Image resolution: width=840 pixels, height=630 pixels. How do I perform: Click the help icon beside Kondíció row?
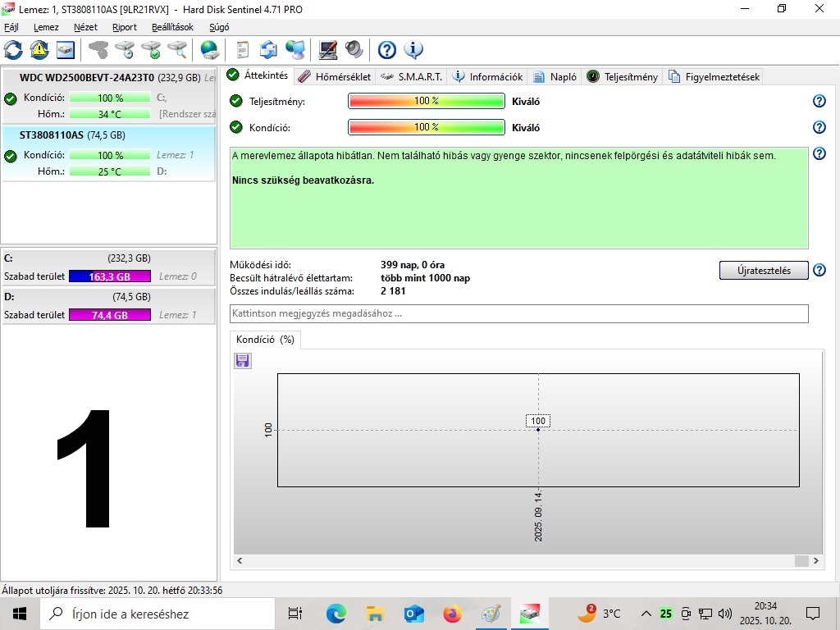pyautogui.click(x=819, y=127)
